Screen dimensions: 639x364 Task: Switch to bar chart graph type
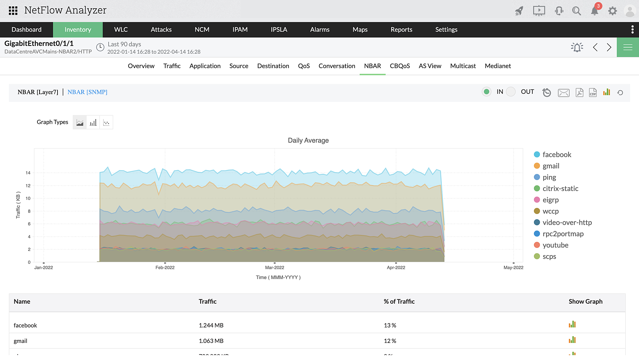[93, 122]
